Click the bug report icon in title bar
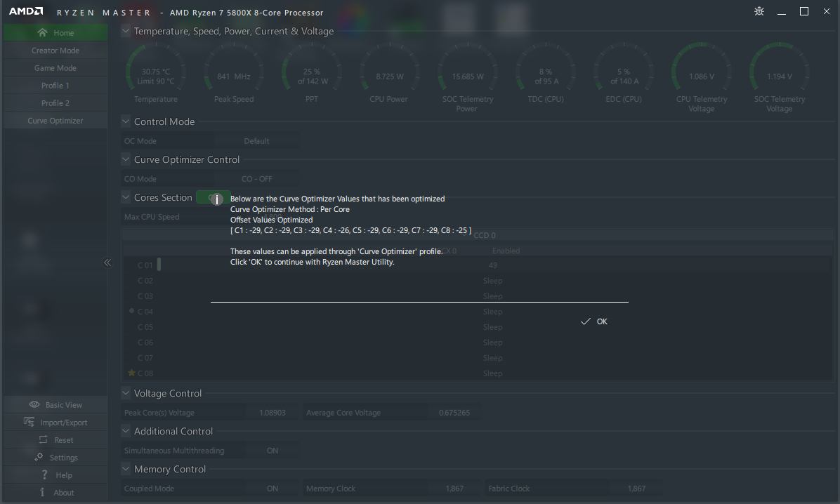840x504 pixels. point(759,11)
